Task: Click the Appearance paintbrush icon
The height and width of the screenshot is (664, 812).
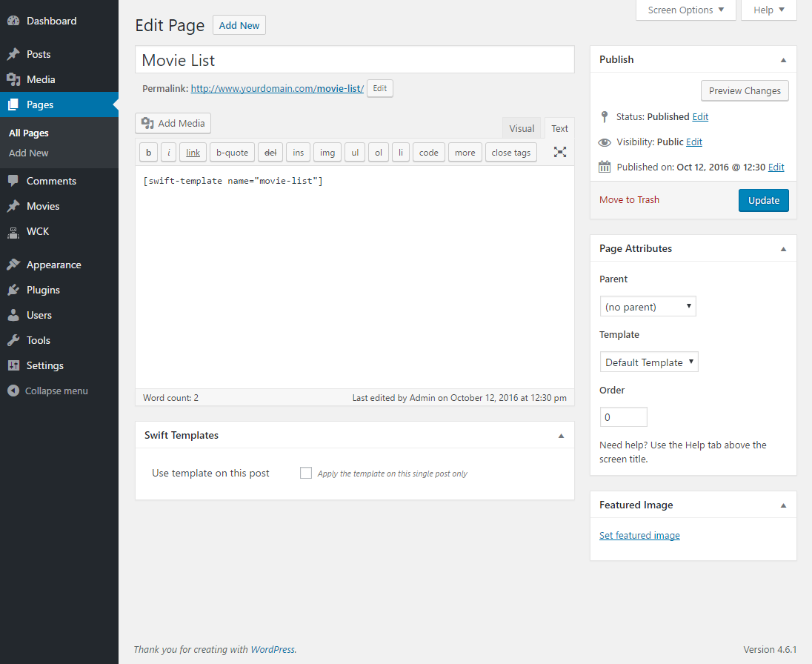Action: point(13,265)
